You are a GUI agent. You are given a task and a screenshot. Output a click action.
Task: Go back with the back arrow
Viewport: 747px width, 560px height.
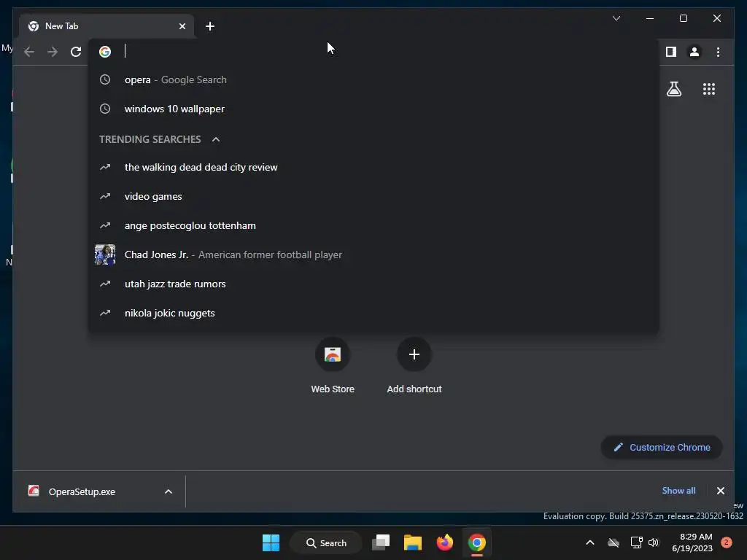click(x=29, y=52)
